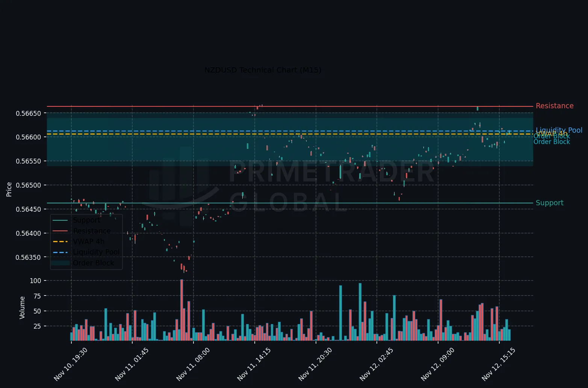Click the Nov 11, 20:30 time axis label
The image size is (588, 388).
316,364
